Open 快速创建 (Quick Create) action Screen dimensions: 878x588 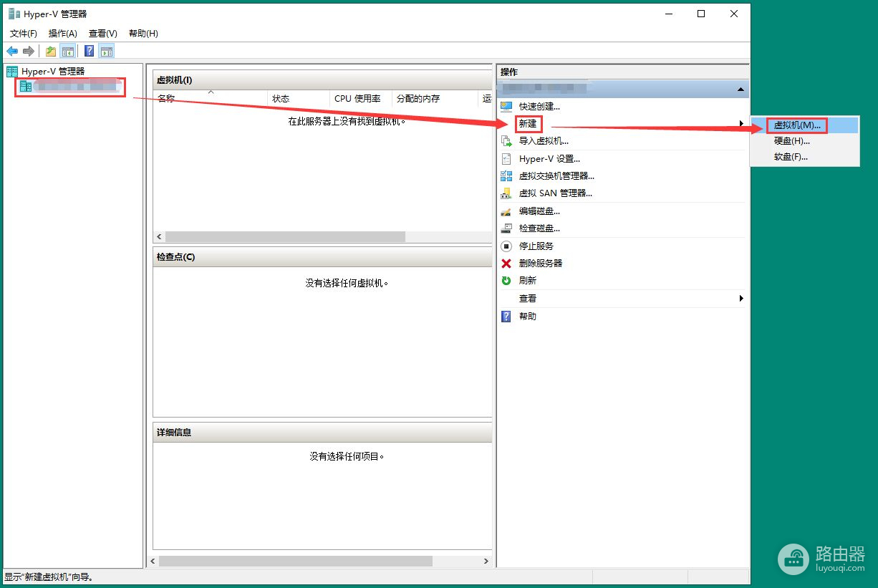pyautogui.click(x=539, y=106)
